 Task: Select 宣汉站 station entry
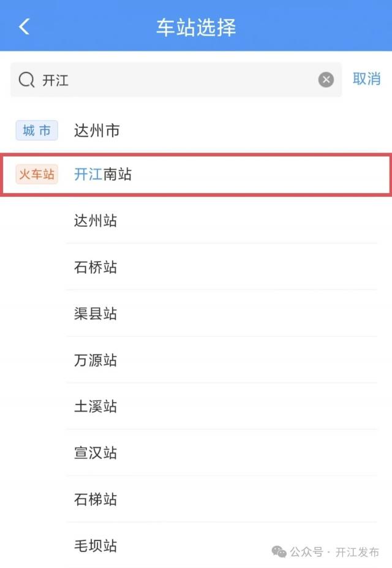96,453
